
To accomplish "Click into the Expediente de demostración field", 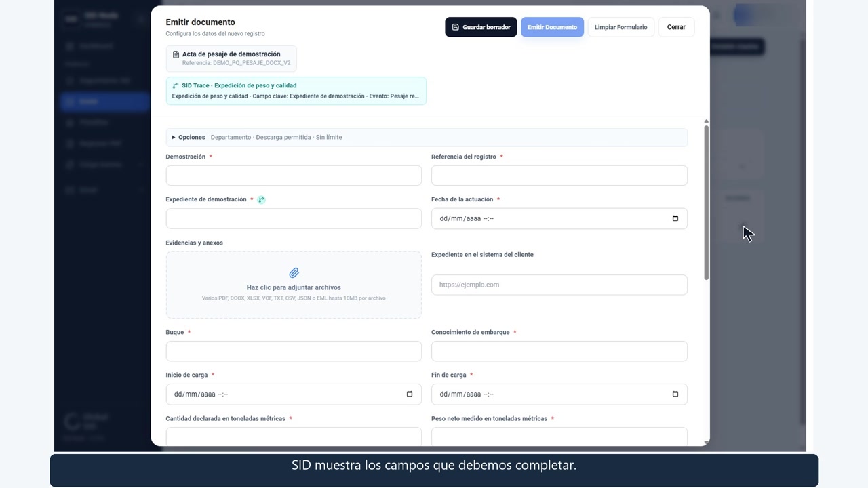I will coord(294,218).
